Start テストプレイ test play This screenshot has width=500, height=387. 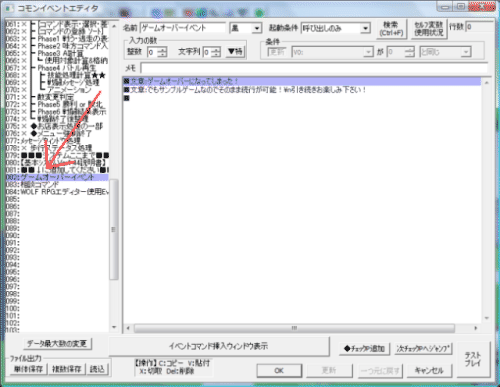(473, 359)
